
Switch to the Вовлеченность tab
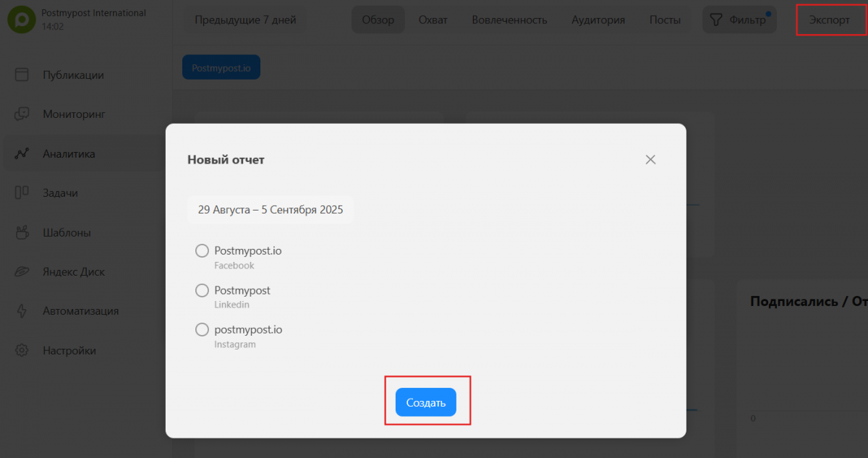point(509,20)
